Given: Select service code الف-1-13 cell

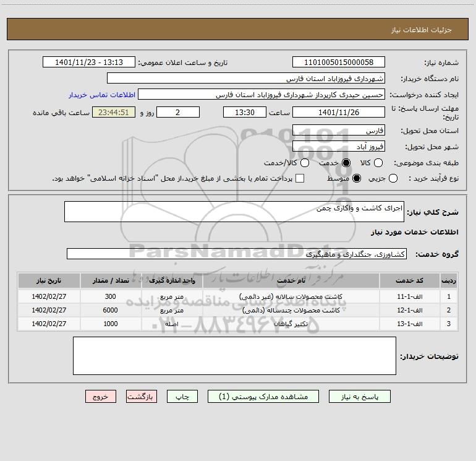Looking at the screenshot, I should pos(409,324).
